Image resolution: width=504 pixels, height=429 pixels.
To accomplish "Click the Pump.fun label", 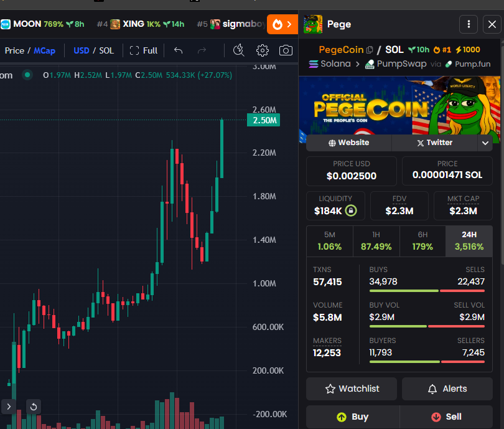I will click(x=468, y=64).
